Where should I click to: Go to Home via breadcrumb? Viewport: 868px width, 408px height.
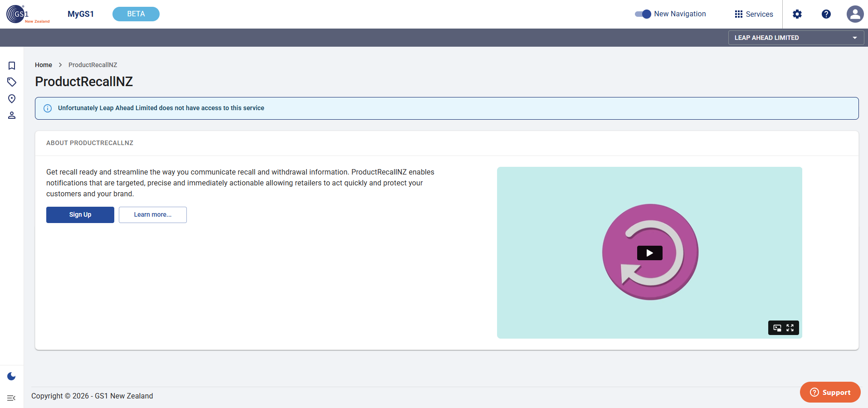44,65
